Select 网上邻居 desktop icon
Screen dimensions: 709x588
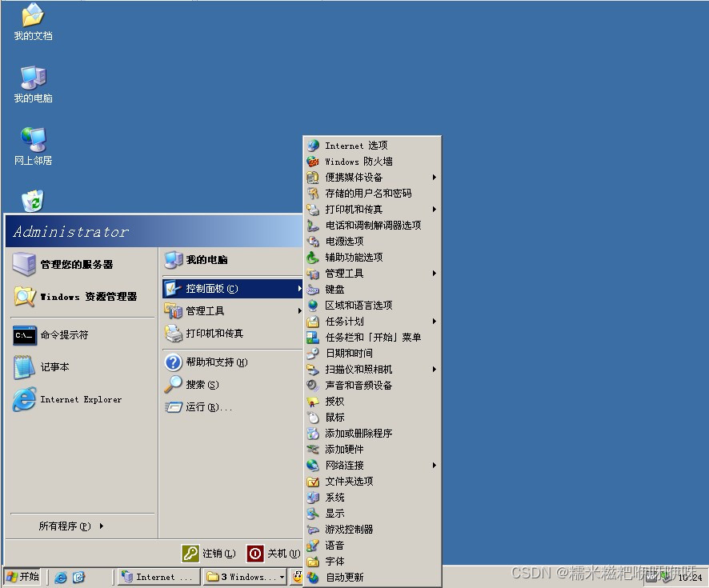point(33,146)
